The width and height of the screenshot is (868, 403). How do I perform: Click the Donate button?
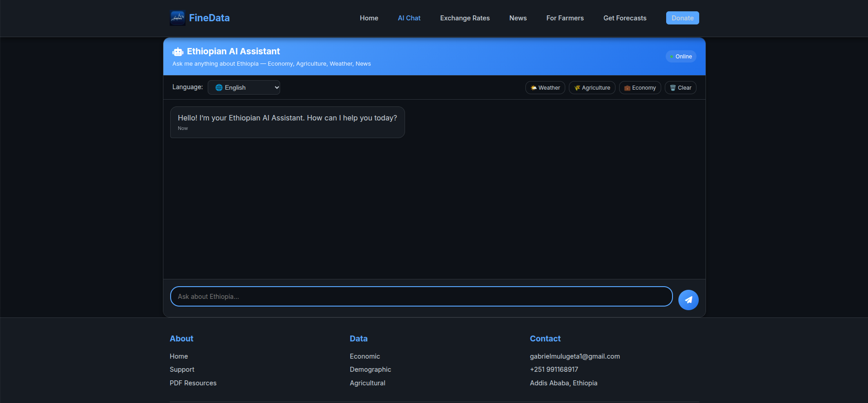click(x=682, y=18)
